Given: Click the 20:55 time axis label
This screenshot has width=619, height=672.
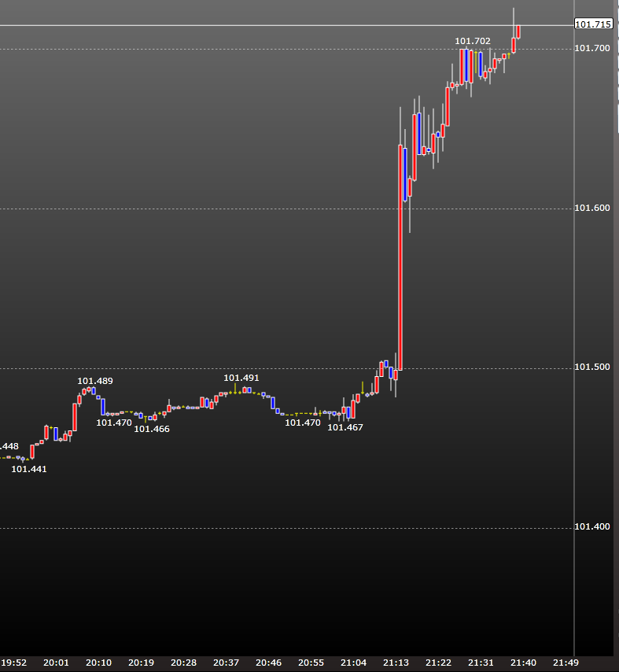Looking at the screenshot, I should click(x=311, y=663).
